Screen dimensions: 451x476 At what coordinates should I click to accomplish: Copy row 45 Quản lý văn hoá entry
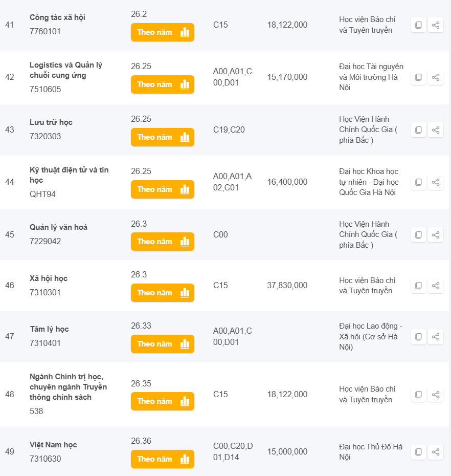[418, 235]
